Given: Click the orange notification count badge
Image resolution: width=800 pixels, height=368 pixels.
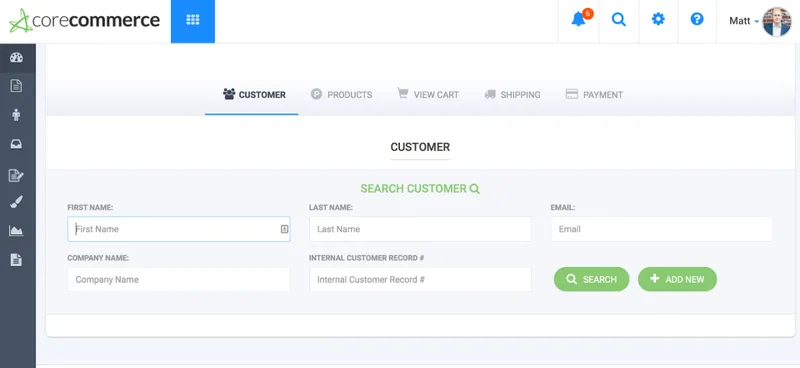Looking at the screenshot, I should 587,14.
